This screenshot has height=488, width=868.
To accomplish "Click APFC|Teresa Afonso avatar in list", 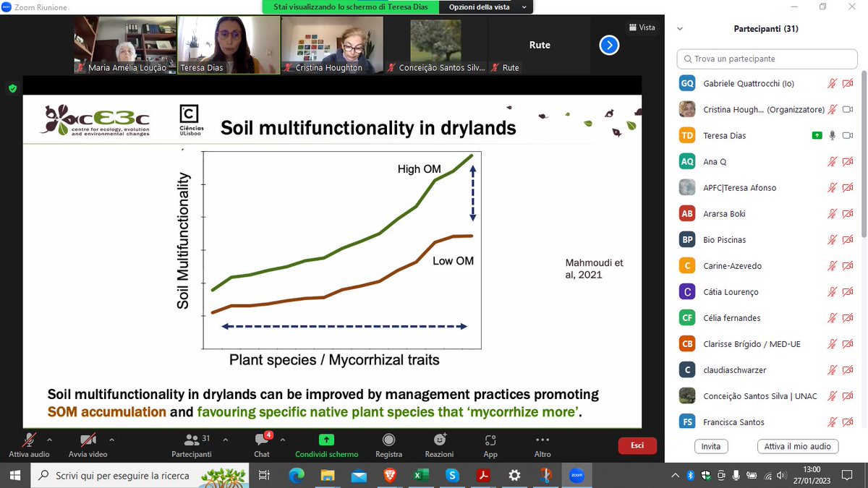I will click(x=688, y=188).
